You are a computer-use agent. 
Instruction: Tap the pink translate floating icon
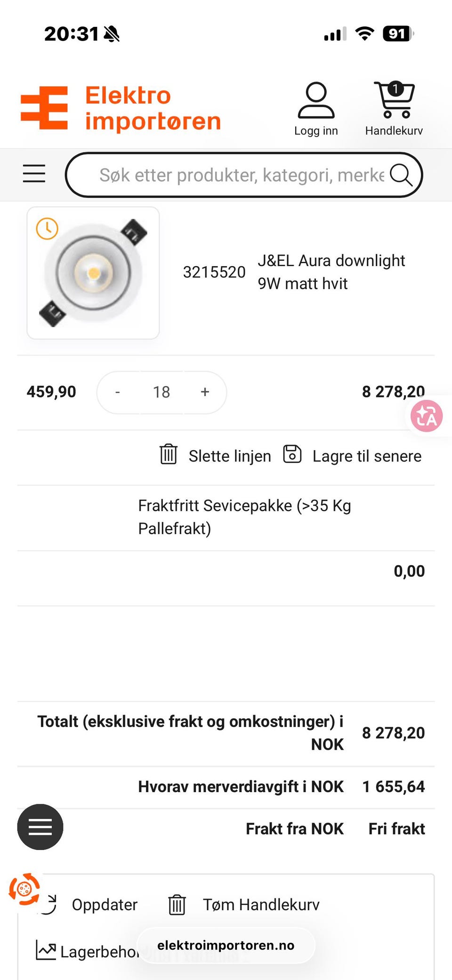[427, 416]
